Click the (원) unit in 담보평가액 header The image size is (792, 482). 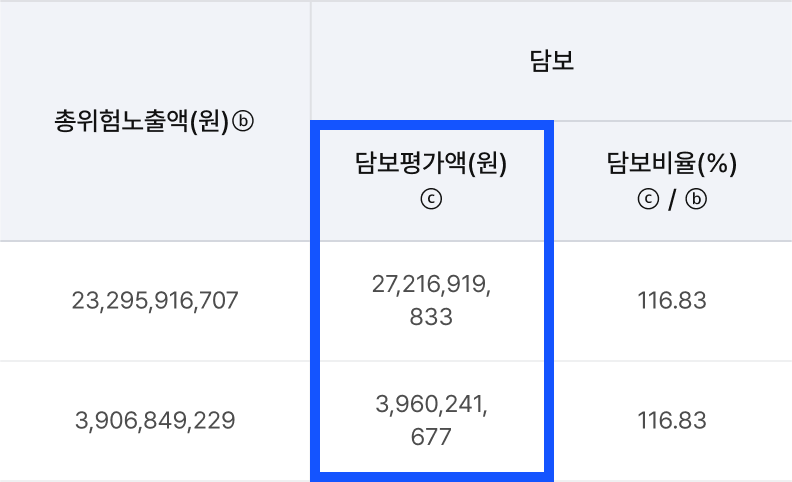(x=486, y=163)
